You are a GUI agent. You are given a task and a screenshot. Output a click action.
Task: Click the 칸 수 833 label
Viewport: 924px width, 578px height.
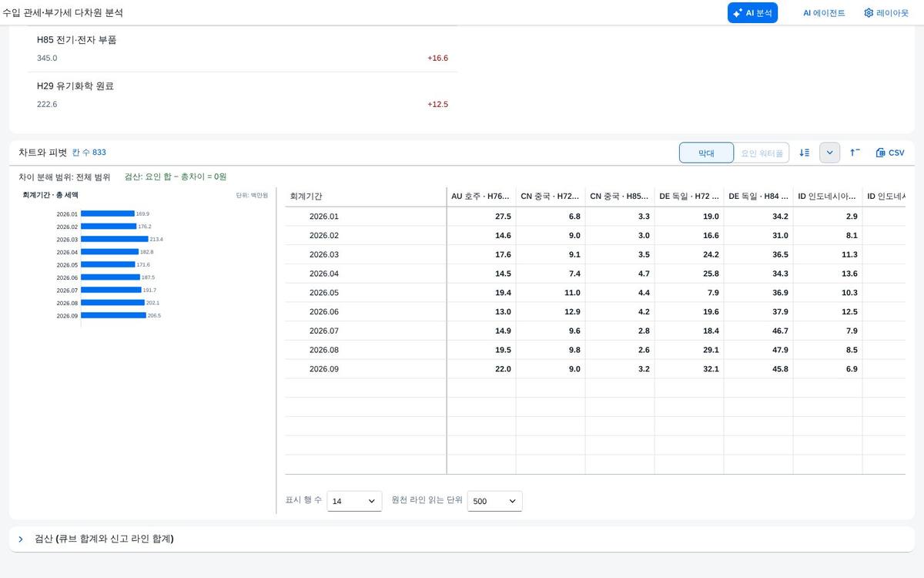coord(89,153)
